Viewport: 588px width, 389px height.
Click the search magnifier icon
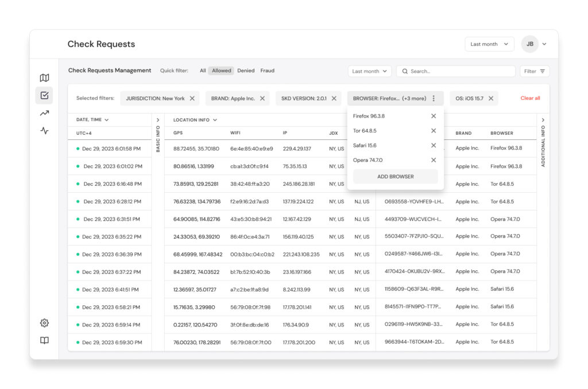pyautogui.click(x=405, y=71)
